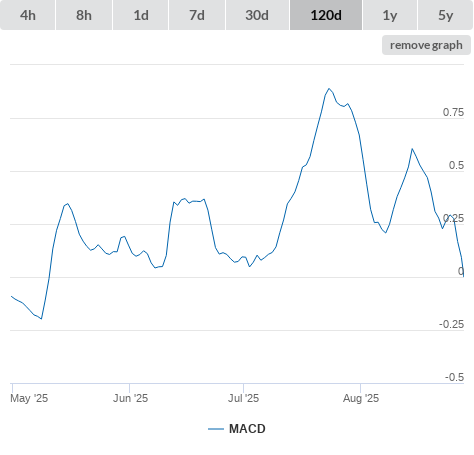This screenshot has height=455, width=474.
Task: Click the -0.5 y-axis value label
Action: (454, 377)
